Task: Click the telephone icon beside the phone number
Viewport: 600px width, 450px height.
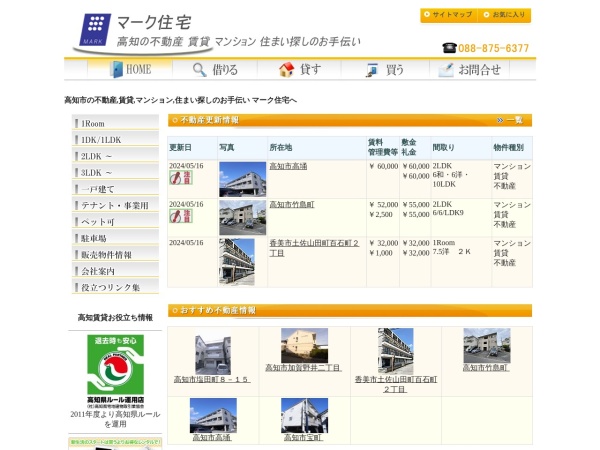Action: tap(449, 48)
